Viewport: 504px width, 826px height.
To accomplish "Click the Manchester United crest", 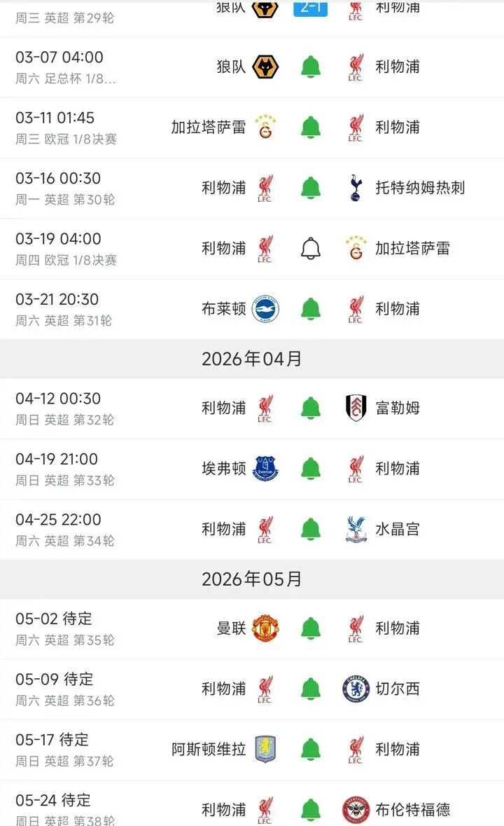I will pos(265,628).
